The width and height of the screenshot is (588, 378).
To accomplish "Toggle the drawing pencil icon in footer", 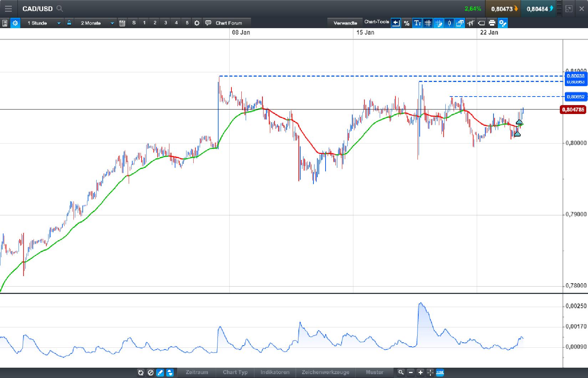I will [160, 372].
